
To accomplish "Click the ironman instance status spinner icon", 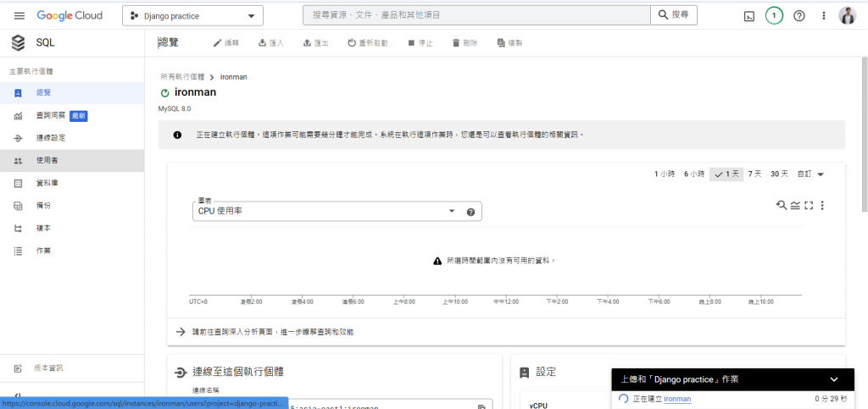I will (164, 93).
